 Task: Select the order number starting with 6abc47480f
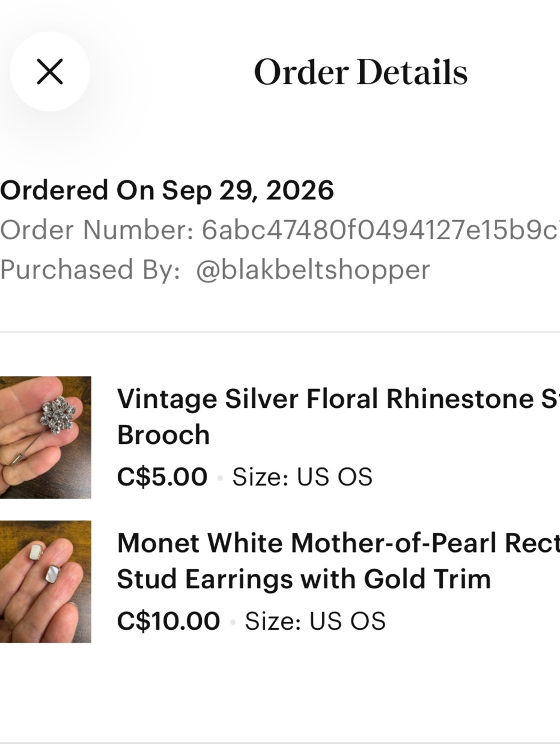(381, 230)
